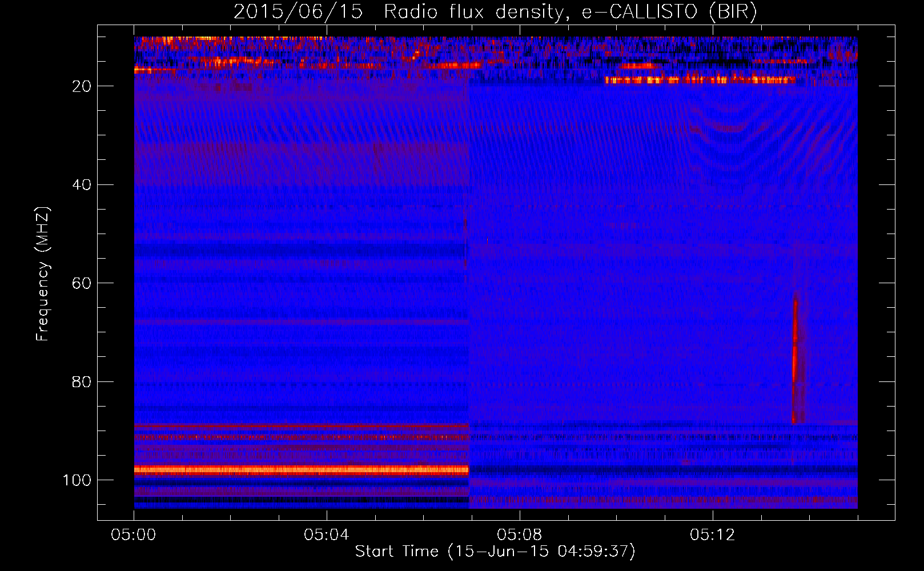This screenshot has height=571, width=924.
Task: Click the '20' frequency tick label
Action: [x=82, y=86]
